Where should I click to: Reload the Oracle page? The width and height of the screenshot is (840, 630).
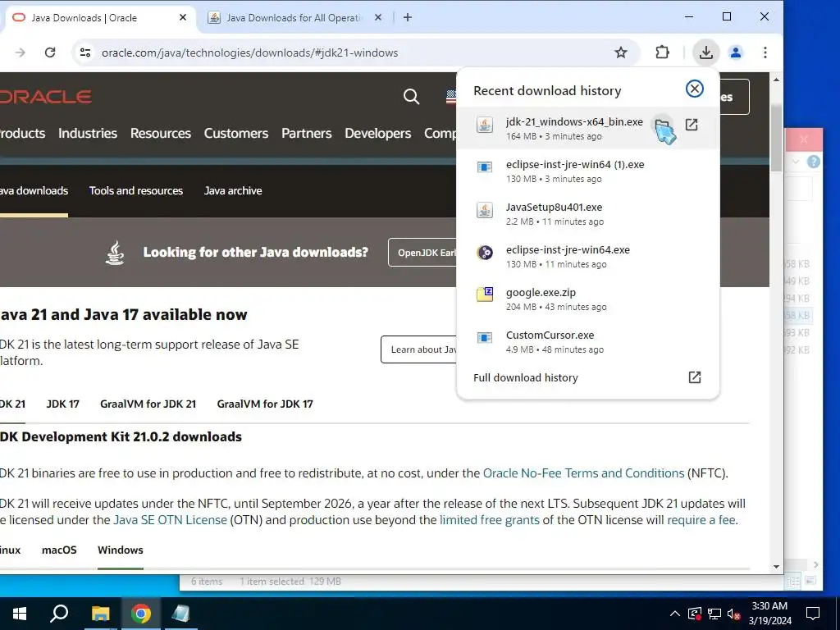[50, 52]
